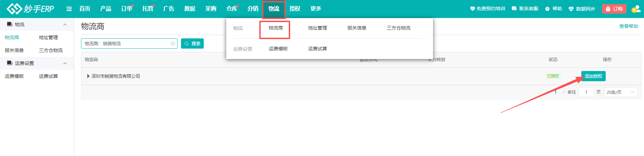Collapse the 运费设置 sidebar section chevron
The width and height of the screenshot is (644, 156).
pyautogui.click(x=65, y=63)
